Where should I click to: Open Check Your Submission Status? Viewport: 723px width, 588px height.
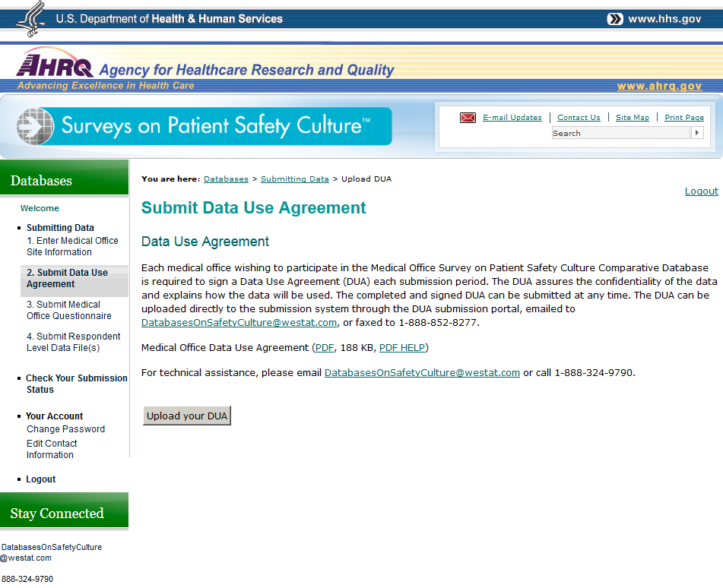coord(76,384)
